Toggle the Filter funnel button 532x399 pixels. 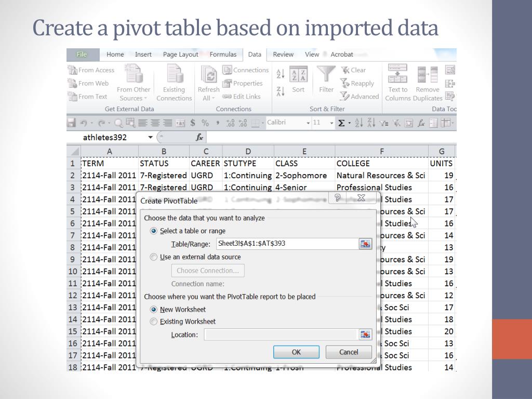(326, 79)
